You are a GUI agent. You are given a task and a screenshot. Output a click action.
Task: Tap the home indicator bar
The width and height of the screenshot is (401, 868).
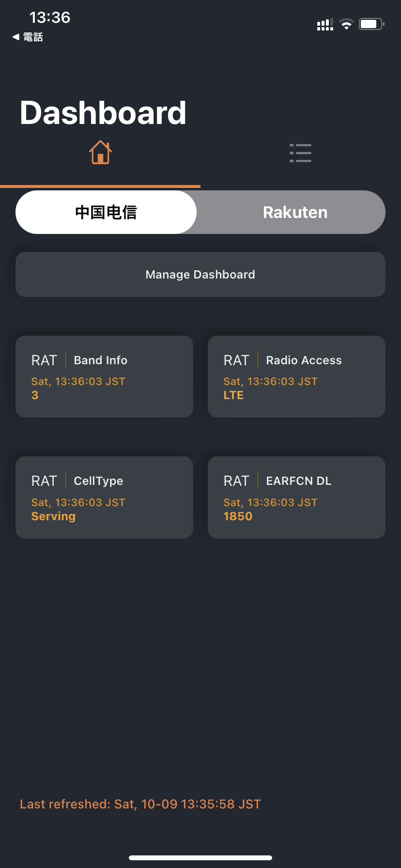coord(200,858)
